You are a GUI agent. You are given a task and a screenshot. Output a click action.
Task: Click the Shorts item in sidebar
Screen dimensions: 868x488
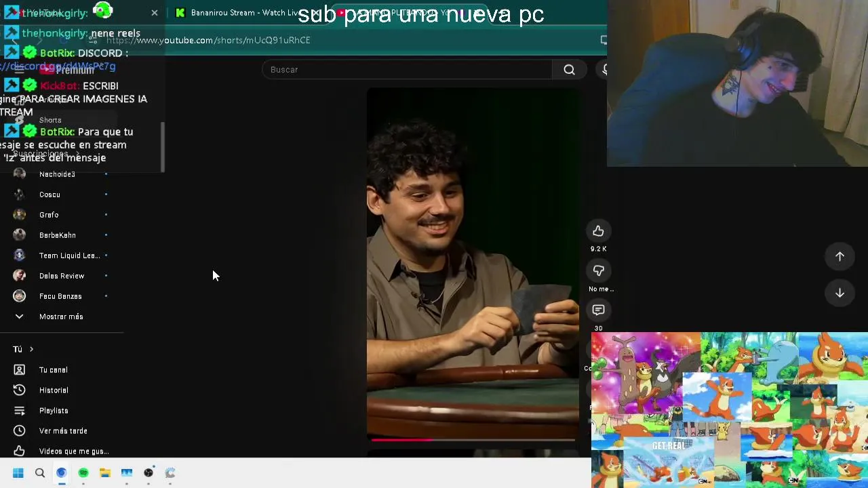click(x=50, y=120)
